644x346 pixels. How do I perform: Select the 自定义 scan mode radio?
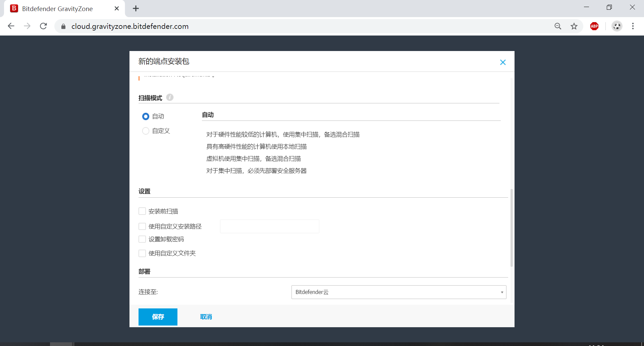[146, 131]
